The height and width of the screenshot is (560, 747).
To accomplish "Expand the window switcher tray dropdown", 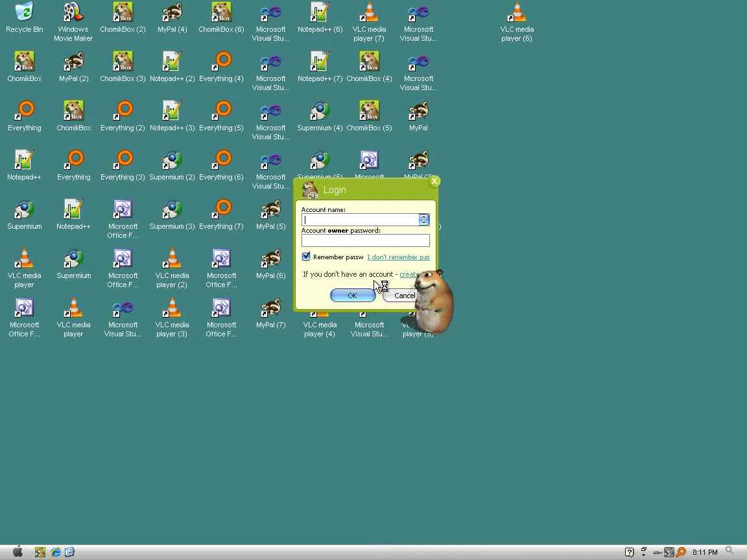I will pyautogui.click(x=644, y=552).
